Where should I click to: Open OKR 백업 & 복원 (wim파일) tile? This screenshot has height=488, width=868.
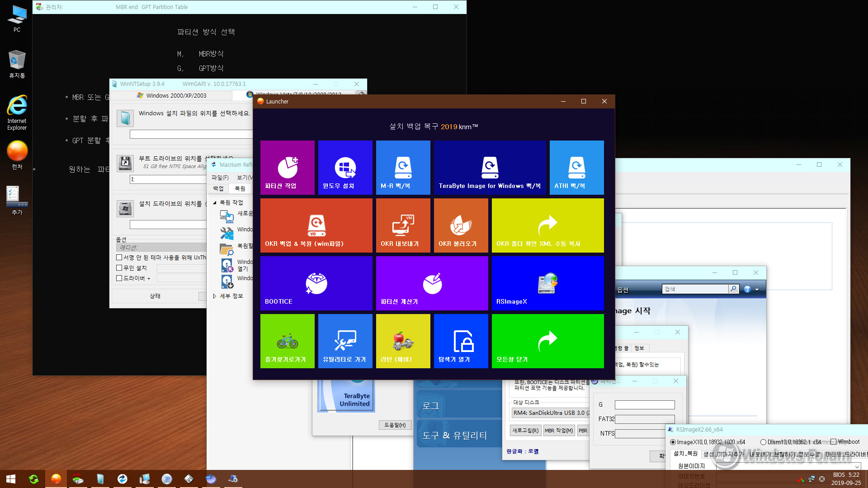(316, 225)
